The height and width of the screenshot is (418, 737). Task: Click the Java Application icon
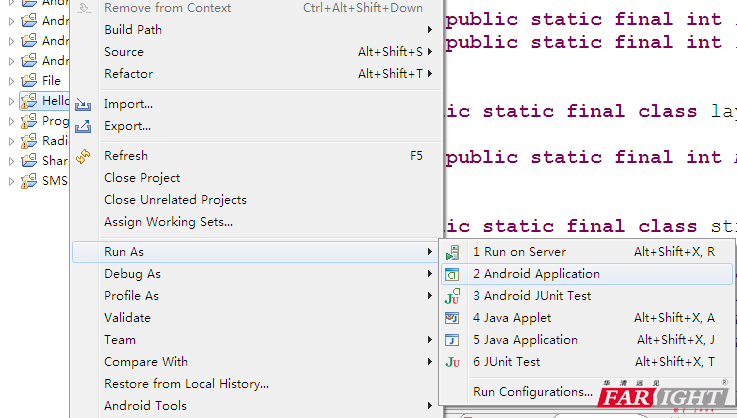coord(452,340)
